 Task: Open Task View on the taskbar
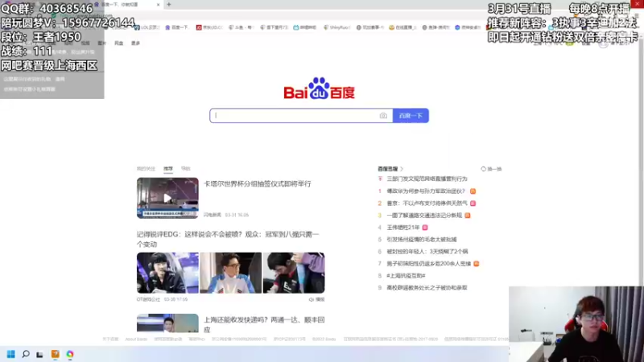tap(39, 354)
